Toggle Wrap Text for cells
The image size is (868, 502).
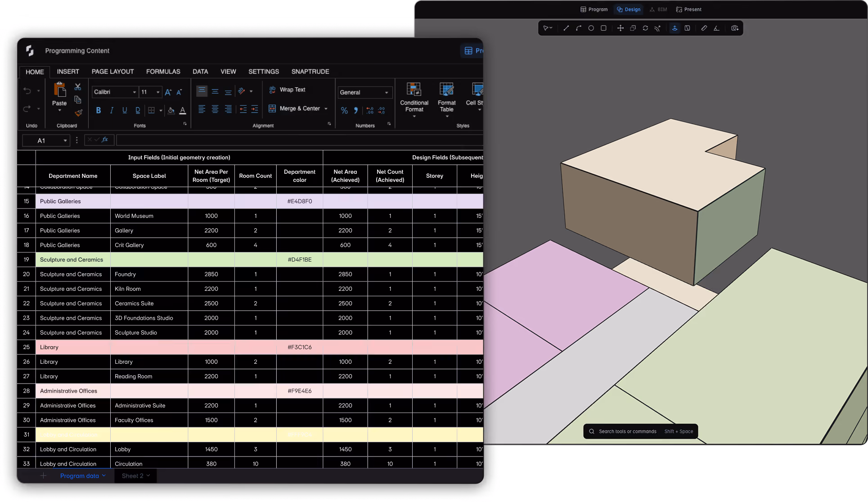(287, 90)
